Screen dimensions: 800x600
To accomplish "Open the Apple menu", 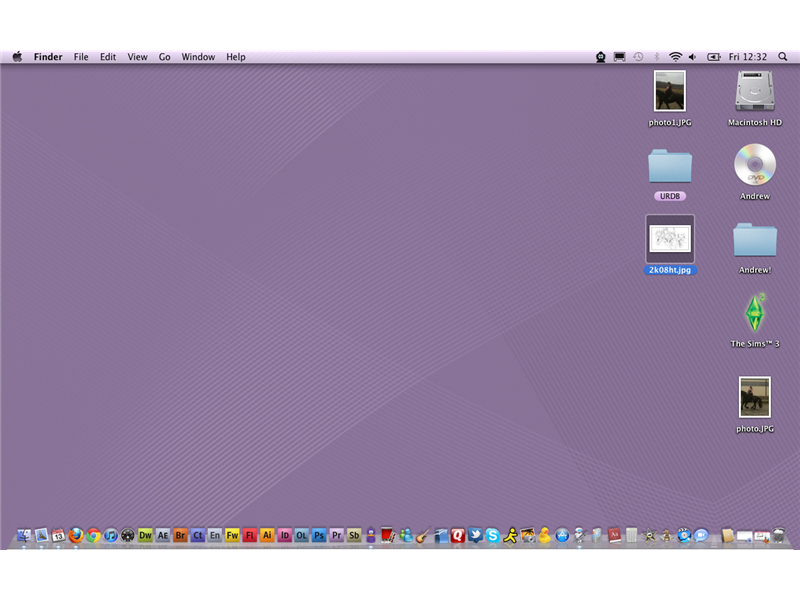I will pos(16,57).
